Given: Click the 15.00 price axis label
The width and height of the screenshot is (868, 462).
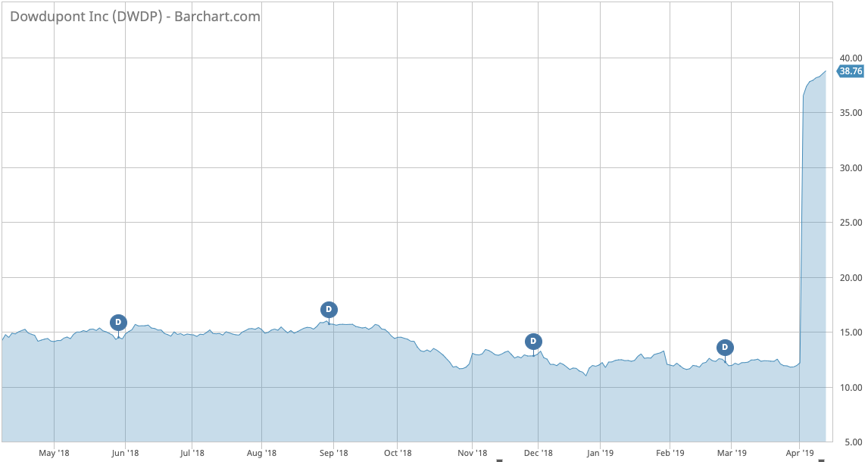Looking at the screenshot, I should 851,332.
